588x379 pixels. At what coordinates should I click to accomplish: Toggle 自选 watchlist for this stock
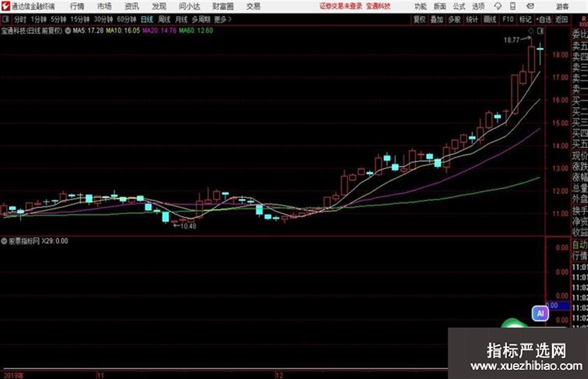coord(544,19)
